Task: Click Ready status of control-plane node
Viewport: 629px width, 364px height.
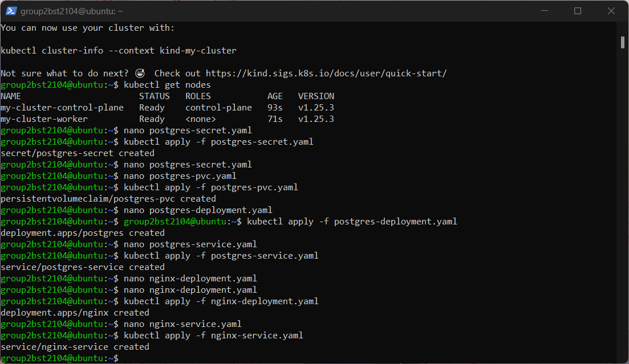Action: point(152,108)
